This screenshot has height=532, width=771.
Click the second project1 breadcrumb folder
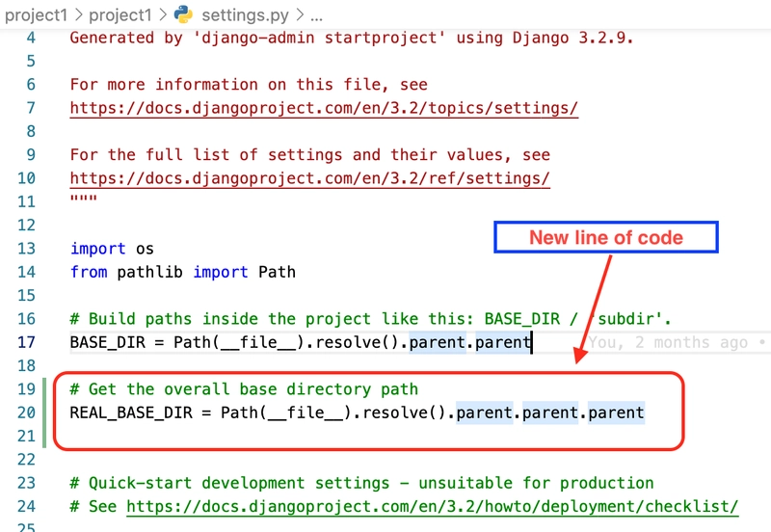(x=120, y=15)
